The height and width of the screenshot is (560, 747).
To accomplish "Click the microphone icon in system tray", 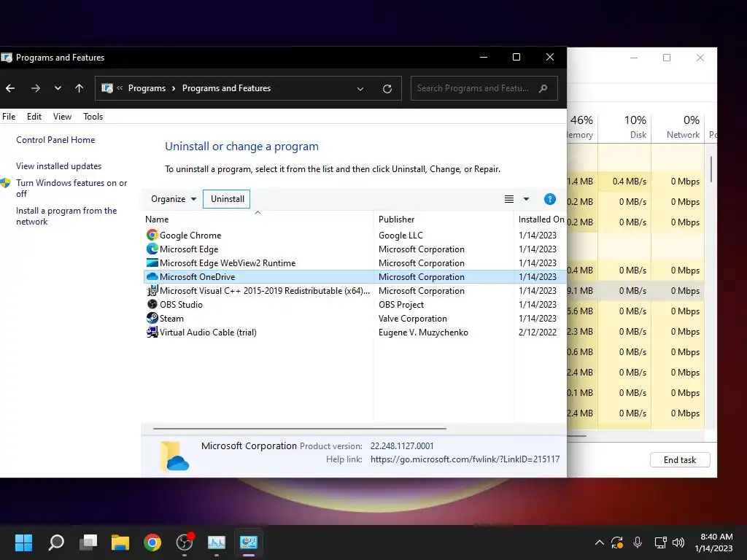I will (x=637, y=542).
